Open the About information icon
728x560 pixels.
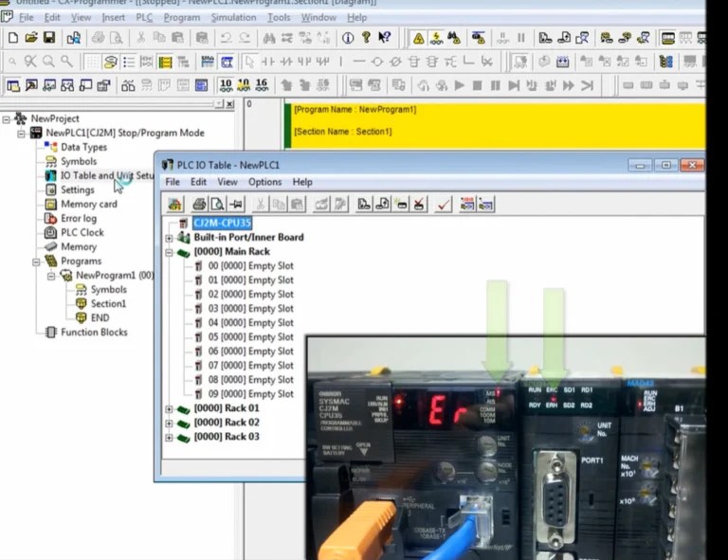[x=348, y=38]
